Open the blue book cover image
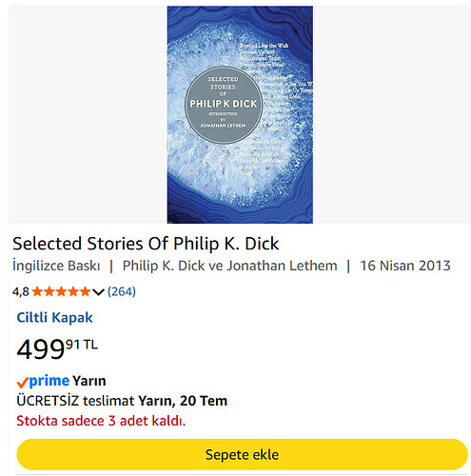This screenshot has width=471, height=476. tap(240, 114)
